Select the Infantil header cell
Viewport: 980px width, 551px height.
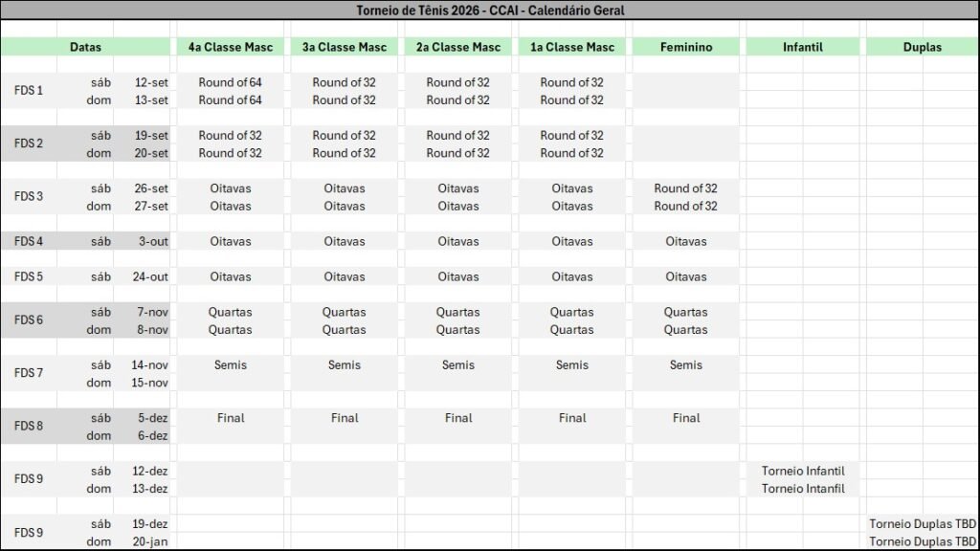803,47
